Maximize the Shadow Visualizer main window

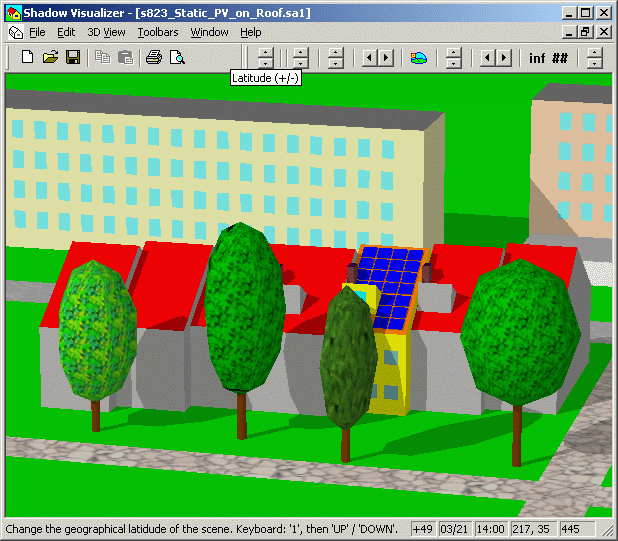(x=585, y=13)
